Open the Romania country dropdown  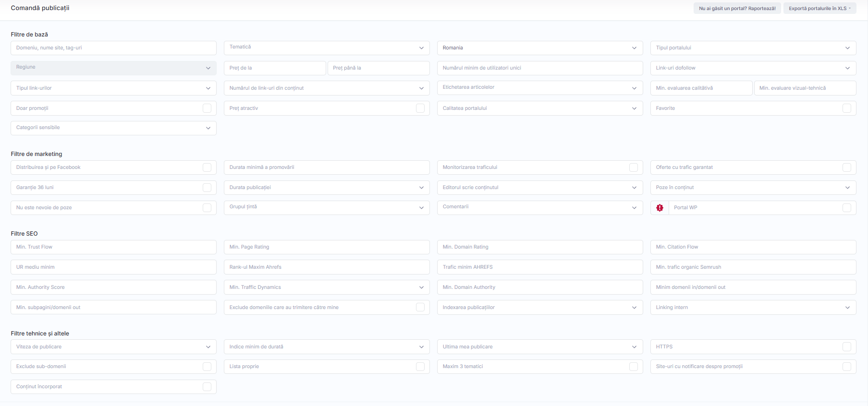point(540,48)
